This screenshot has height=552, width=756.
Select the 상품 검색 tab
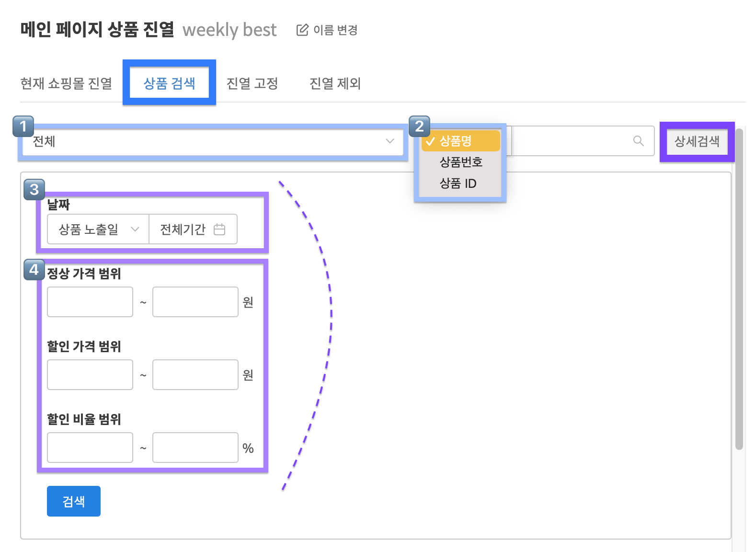[169, 83]
